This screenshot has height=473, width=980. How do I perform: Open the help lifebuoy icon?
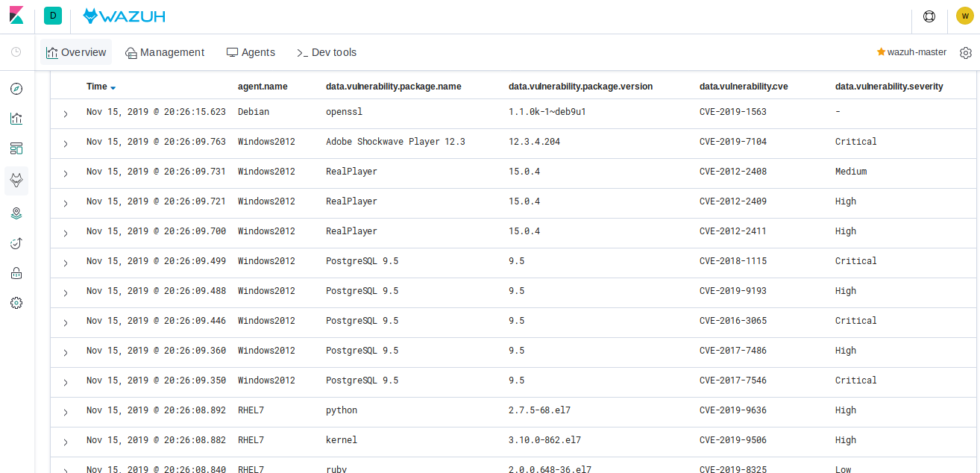929,16
